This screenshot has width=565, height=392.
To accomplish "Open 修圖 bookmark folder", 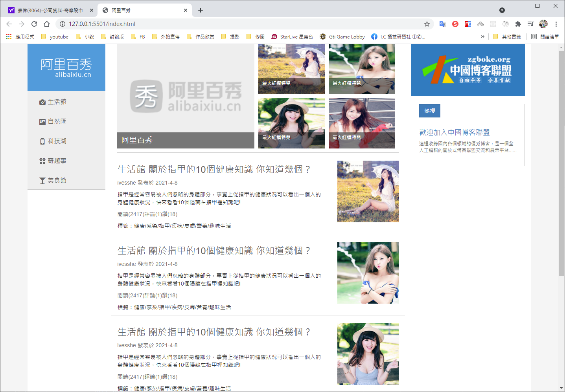I will (256, 37).
